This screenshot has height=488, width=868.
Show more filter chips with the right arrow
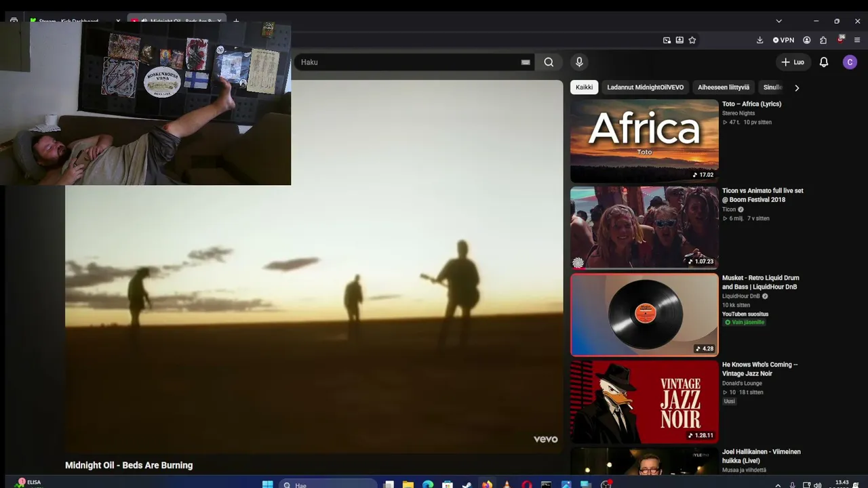point(797,87)
